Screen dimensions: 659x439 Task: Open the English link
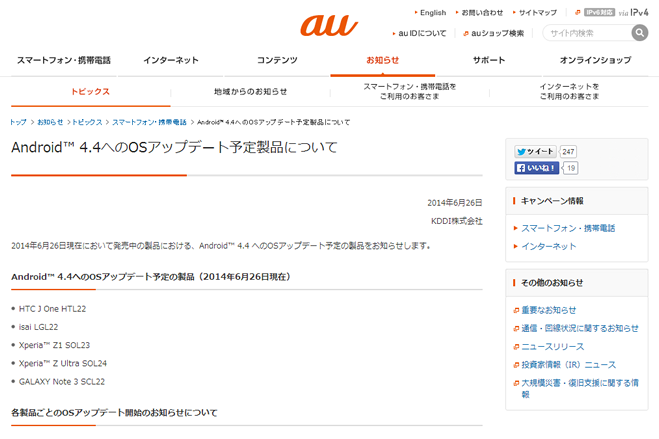coord(433,13)
